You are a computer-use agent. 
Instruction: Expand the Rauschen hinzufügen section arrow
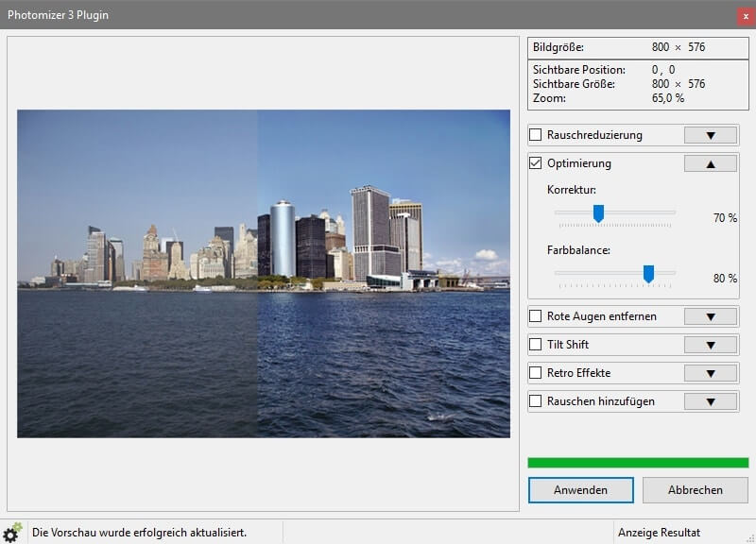click(711, 401)
